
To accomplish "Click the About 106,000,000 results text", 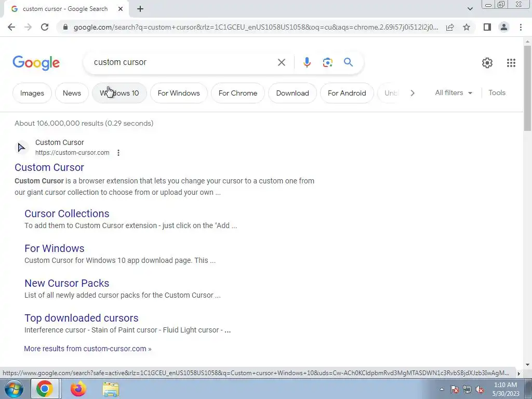I will [x=84, y=124].
